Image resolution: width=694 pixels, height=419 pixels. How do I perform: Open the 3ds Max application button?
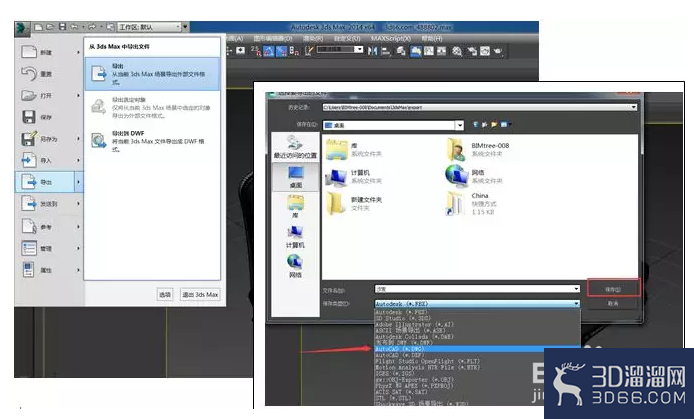22,28
